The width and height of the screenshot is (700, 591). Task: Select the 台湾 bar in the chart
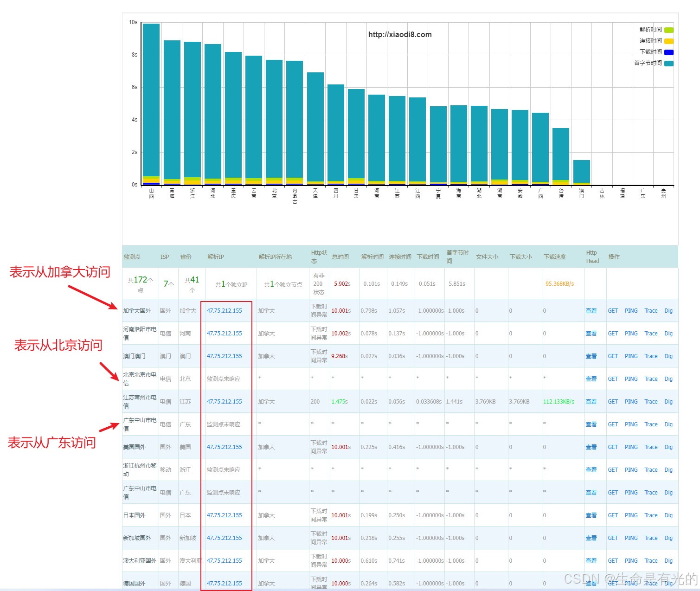coord(561,155)
